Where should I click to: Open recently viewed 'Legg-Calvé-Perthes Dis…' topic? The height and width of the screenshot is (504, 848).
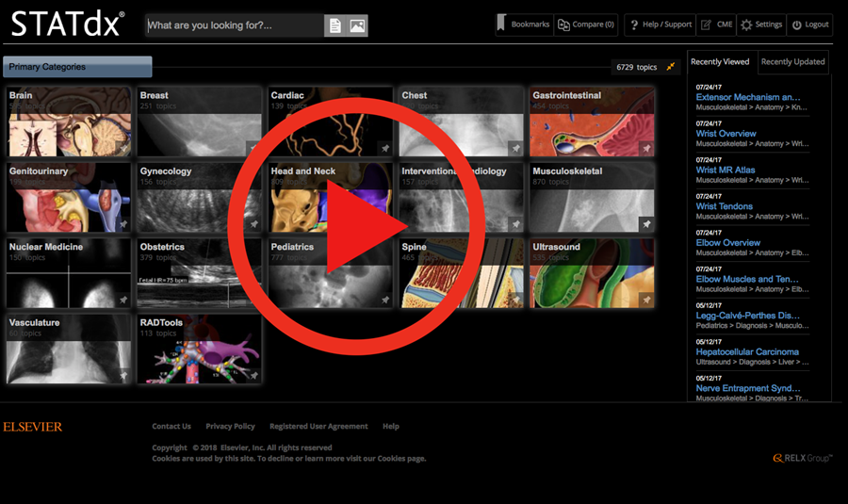click(748, 316)
